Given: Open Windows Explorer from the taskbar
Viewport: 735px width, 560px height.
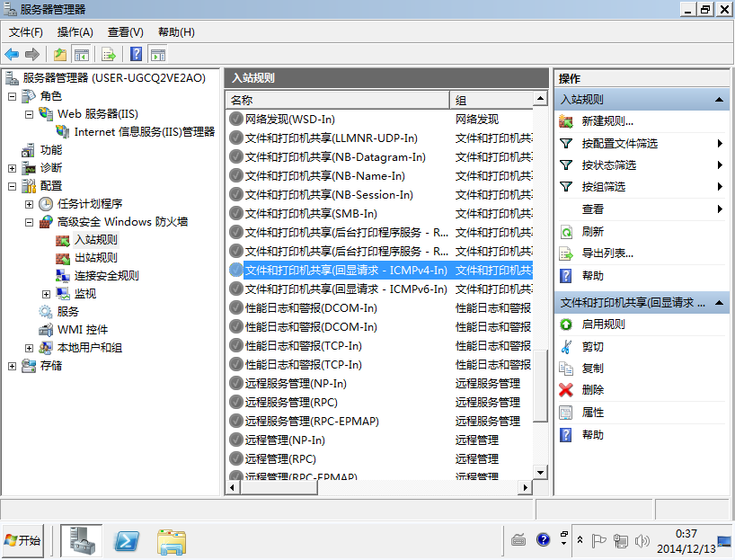Looking at the screenshot, I should coord(172,542).
